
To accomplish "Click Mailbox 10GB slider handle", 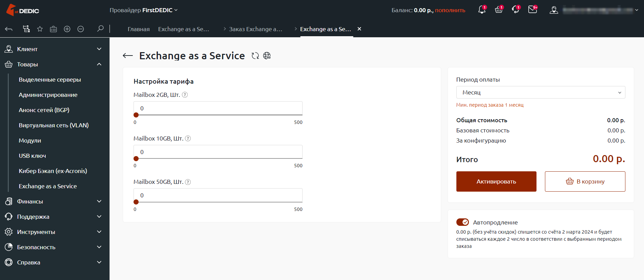I will [x=136, y=158].
